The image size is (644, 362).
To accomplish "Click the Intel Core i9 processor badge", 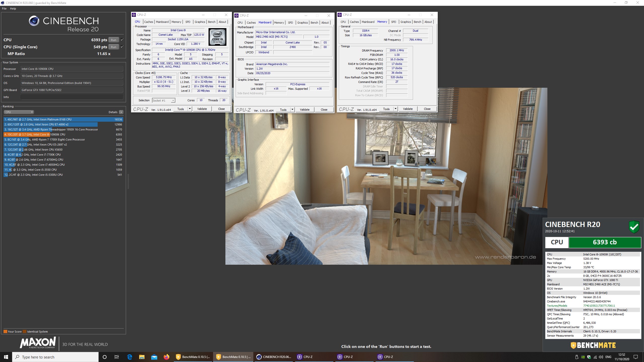I will (217, 37).
